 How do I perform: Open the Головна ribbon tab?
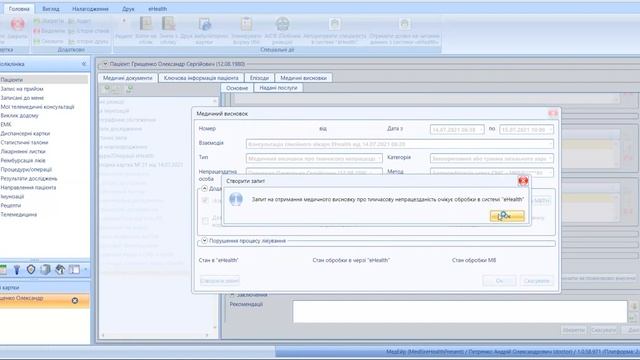coord(19,9)
